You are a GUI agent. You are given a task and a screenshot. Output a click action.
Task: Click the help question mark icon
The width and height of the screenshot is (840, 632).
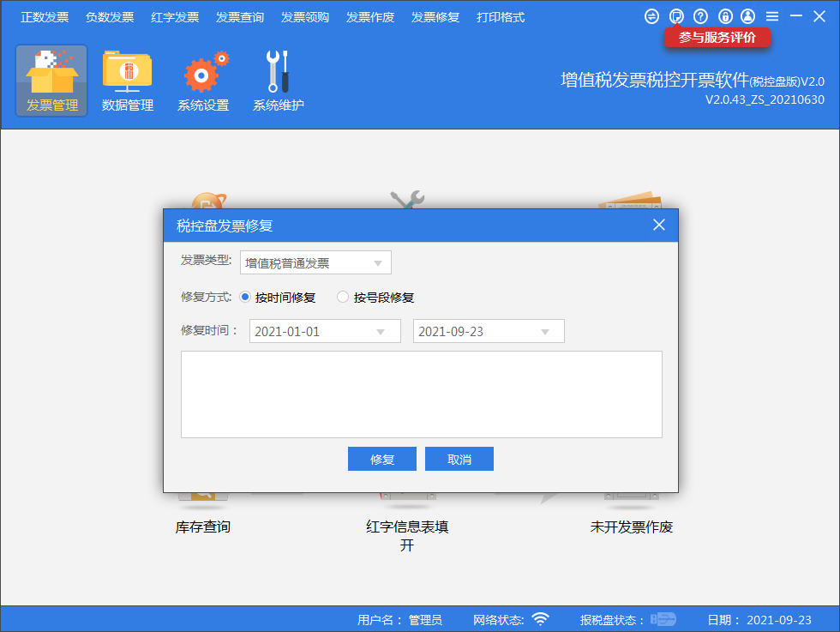700,16
